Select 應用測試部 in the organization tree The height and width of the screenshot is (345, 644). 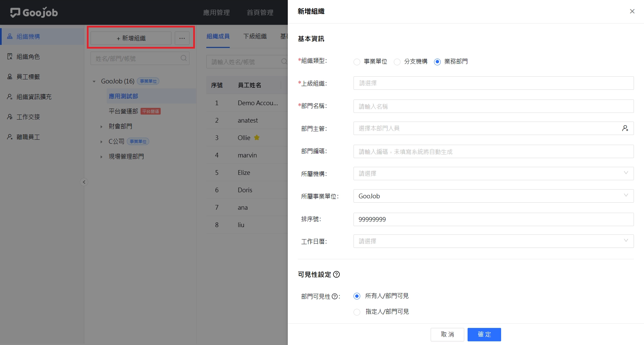coord(123,96)
